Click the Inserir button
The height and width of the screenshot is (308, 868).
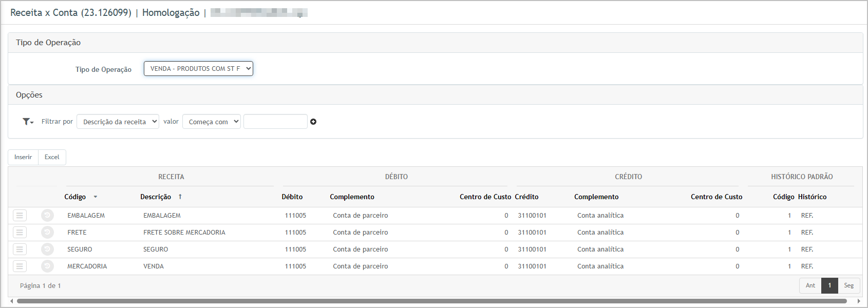coord(23,157)
